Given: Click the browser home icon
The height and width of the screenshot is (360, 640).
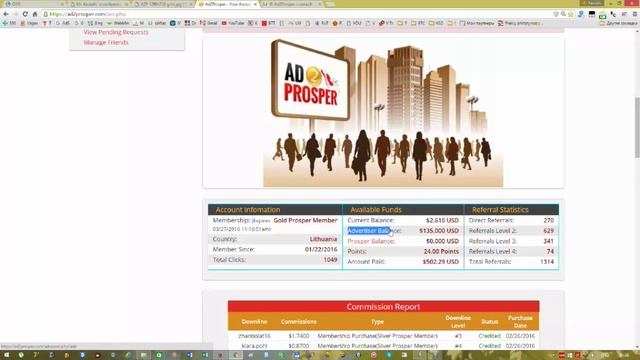Looking at the screenshot, I should pos(35,14).
